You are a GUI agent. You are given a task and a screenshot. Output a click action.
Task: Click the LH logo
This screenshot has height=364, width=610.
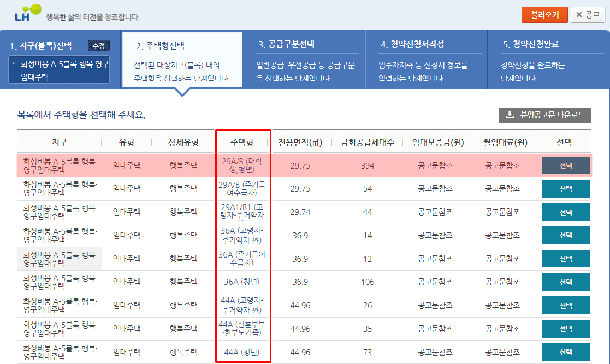(x=27, y=13)
